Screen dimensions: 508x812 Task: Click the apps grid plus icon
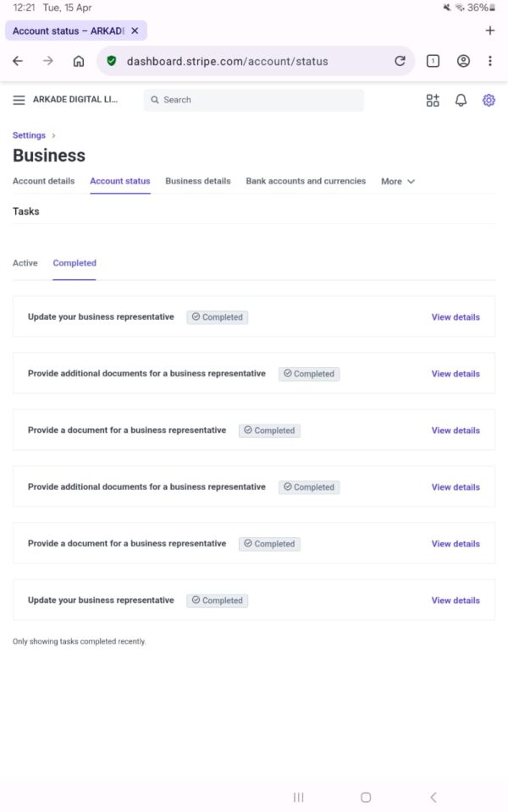click(433, 100)
